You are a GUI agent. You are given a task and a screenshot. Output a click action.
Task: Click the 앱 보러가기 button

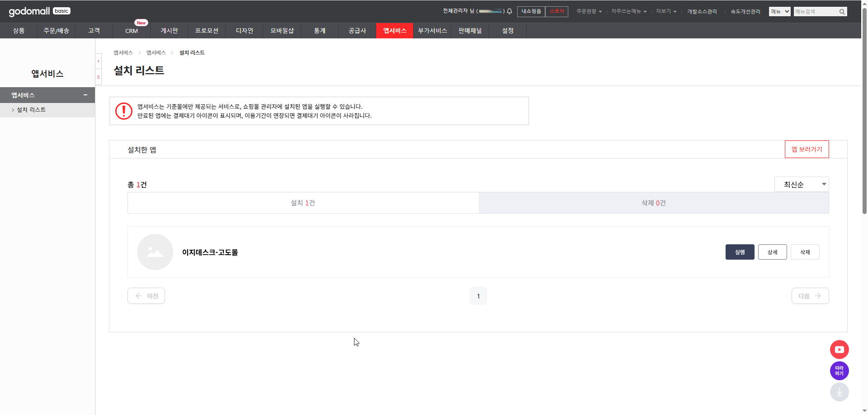pyautogui.click(x=807, y=149)
